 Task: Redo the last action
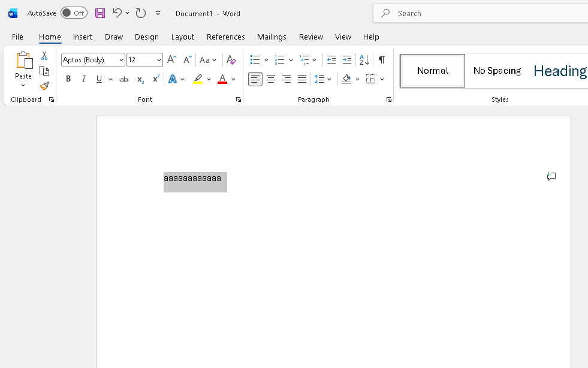pos(141,14)
